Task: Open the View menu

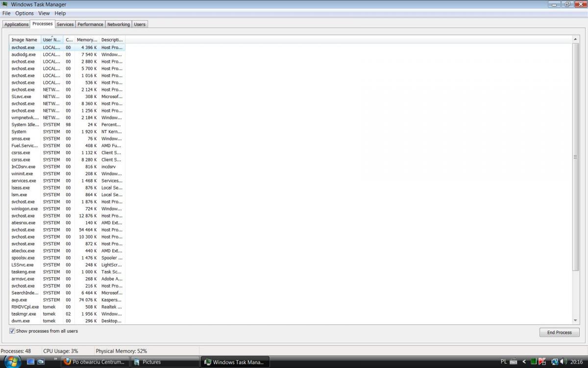Action: coord(44,13)
